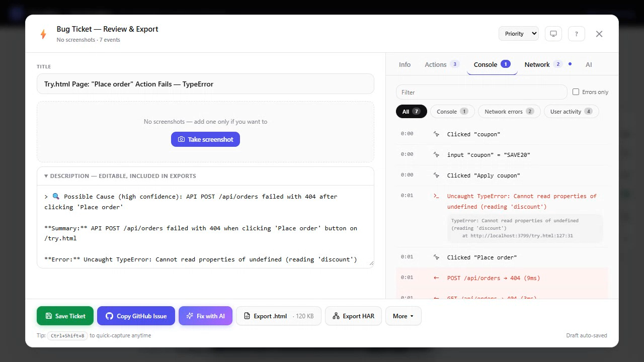Select the All filter chip

[412, 112]
